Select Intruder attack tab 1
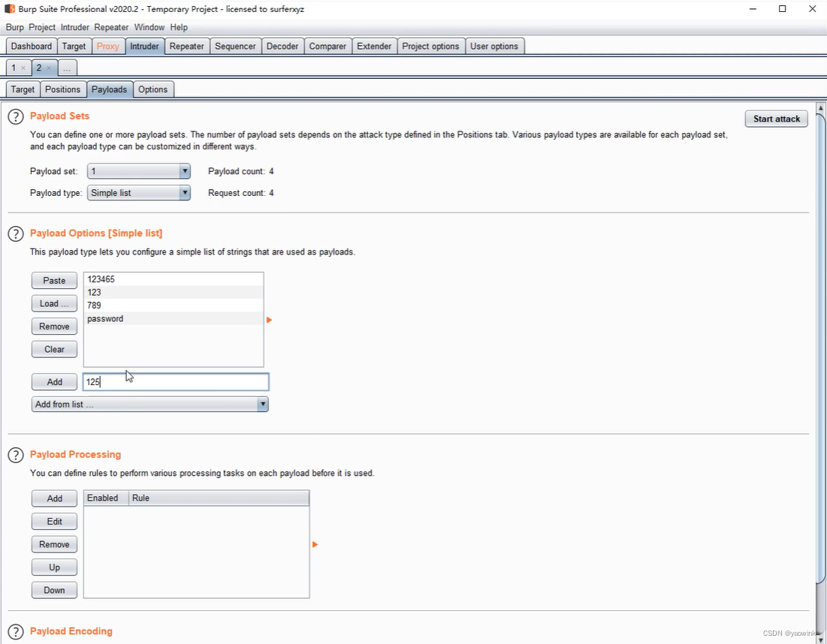Screen dimensions: 827x644 pyautogui.click(x=14, y=68)
